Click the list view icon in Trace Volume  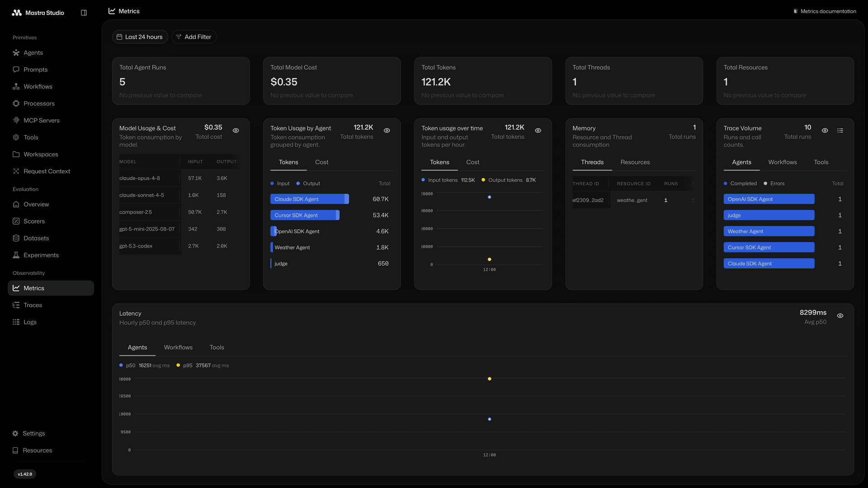[x=840, y=131]
